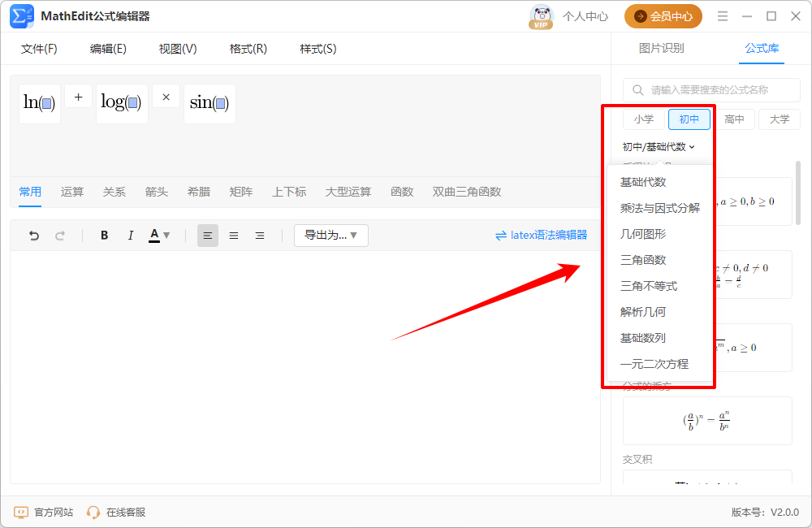Select the 希腊 symbol tab
Viewport: 812px width, 528px height.
[199, 192]
